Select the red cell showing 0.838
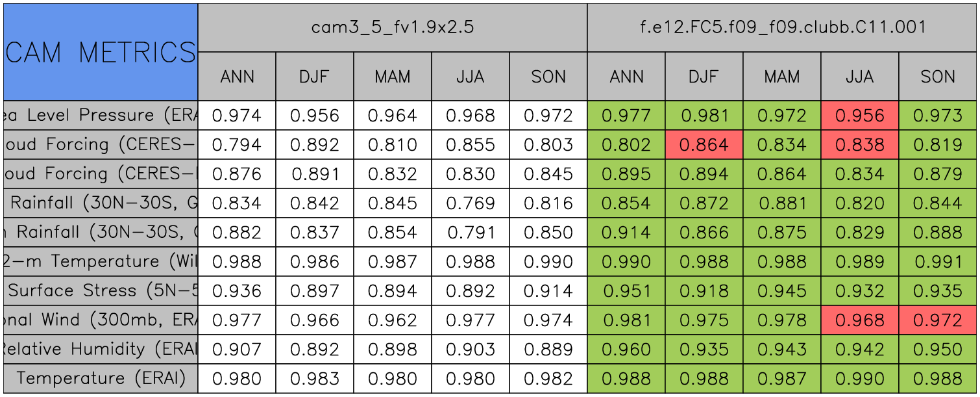The width and height of the screenshot is (980, 397). pyautogui.click(x=859, y=145)
